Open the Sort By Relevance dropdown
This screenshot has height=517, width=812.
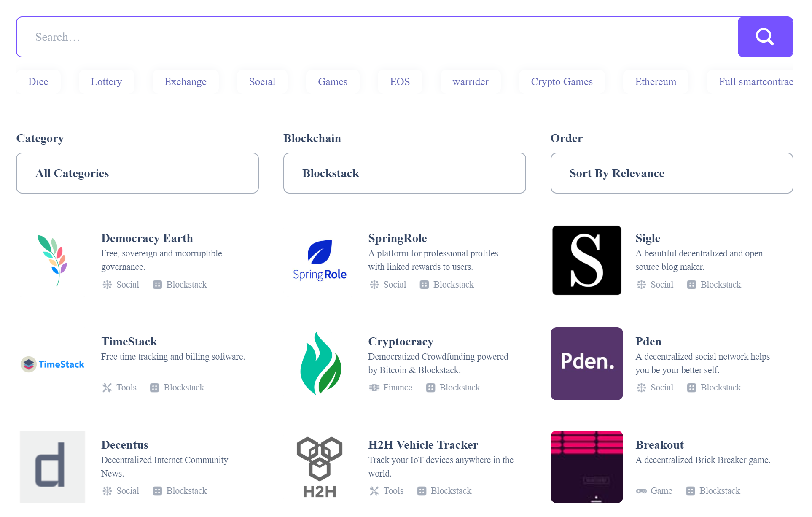tap(672, 173)
